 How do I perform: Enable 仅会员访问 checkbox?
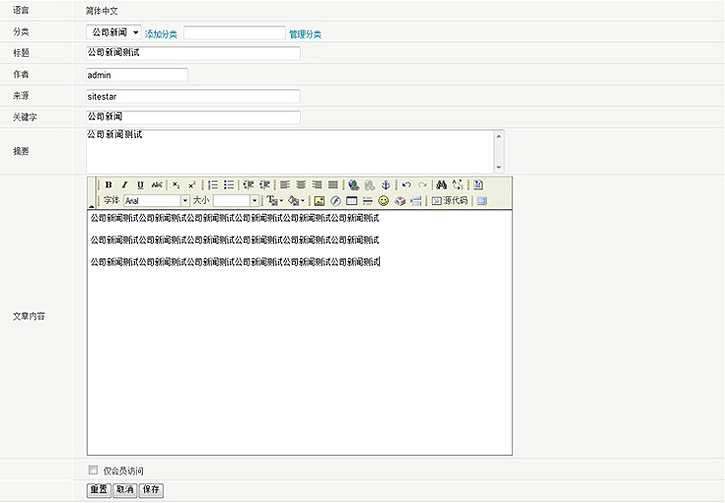coord(93,470)
